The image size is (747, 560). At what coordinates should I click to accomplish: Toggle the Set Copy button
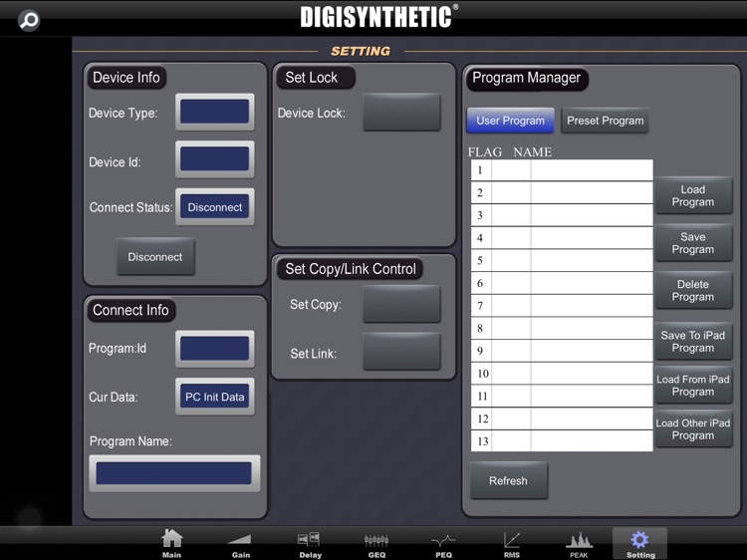pos(401,304)
